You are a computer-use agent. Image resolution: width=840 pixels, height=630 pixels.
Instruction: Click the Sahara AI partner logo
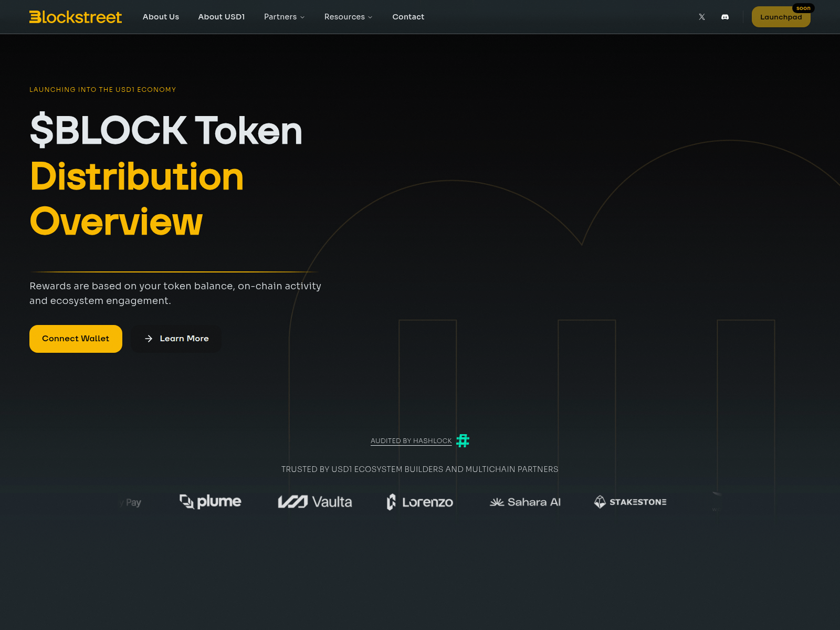(x=525, y=502)
